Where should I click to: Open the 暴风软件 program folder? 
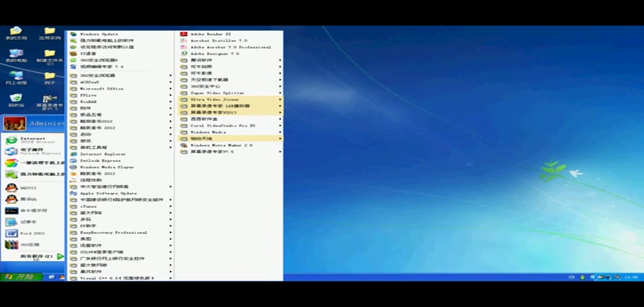pos(120,272)
